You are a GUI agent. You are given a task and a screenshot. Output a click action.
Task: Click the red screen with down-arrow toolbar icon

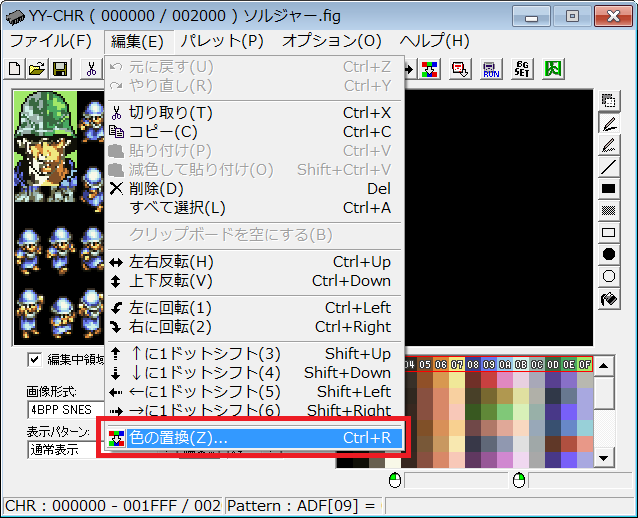(460, 69)
